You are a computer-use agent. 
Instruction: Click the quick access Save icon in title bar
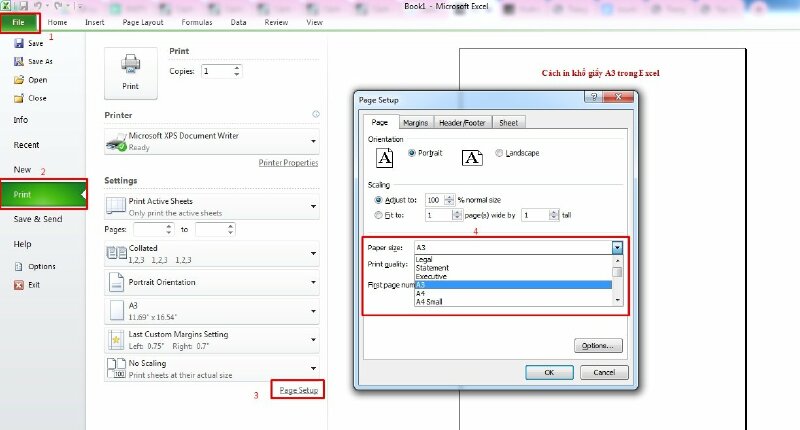point(22,6)
